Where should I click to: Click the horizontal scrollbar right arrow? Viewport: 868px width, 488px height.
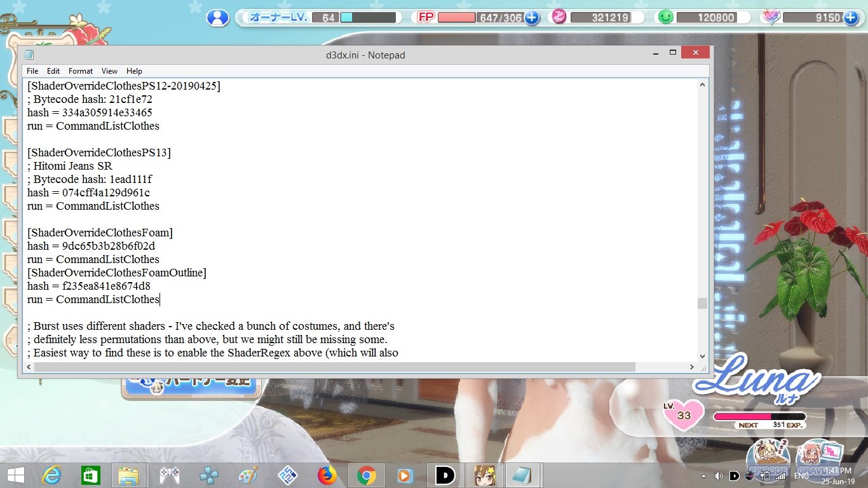click(x=691, y=367)
